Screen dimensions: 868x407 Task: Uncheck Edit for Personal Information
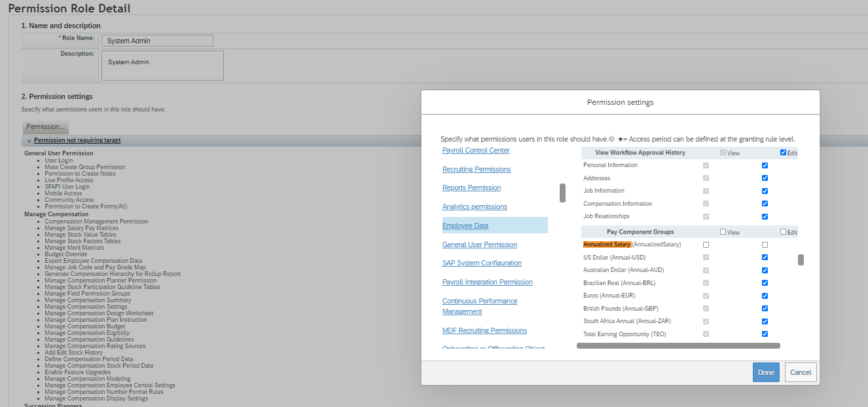pyautogui.click(x=765, y=166)
